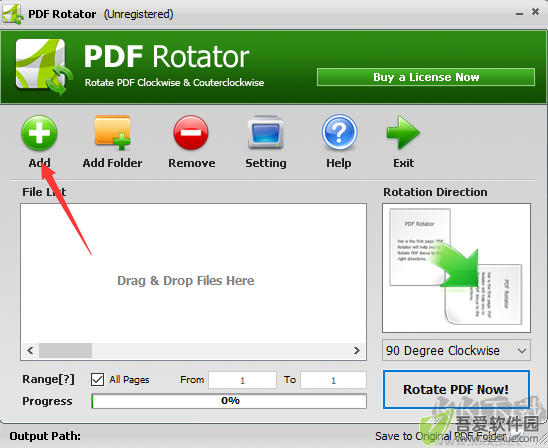Click the file list left scroll arrow
Viewport: 548px width, 448px height.
30,351
